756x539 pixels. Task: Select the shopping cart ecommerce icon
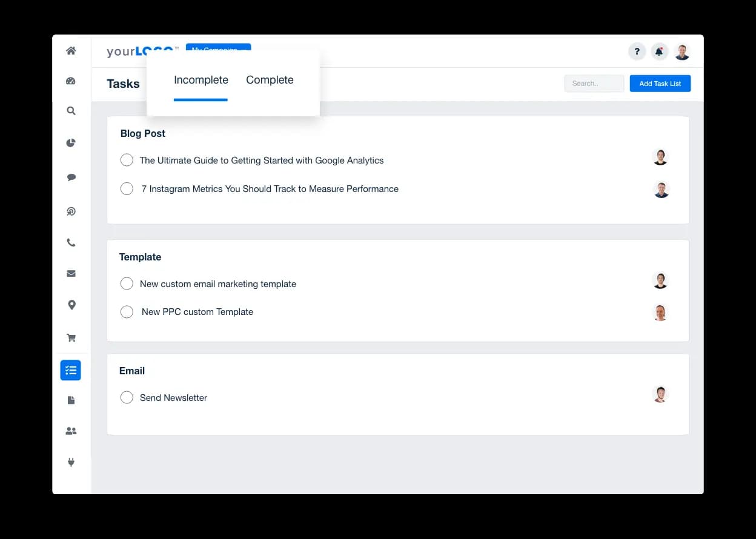pos(71,338)
